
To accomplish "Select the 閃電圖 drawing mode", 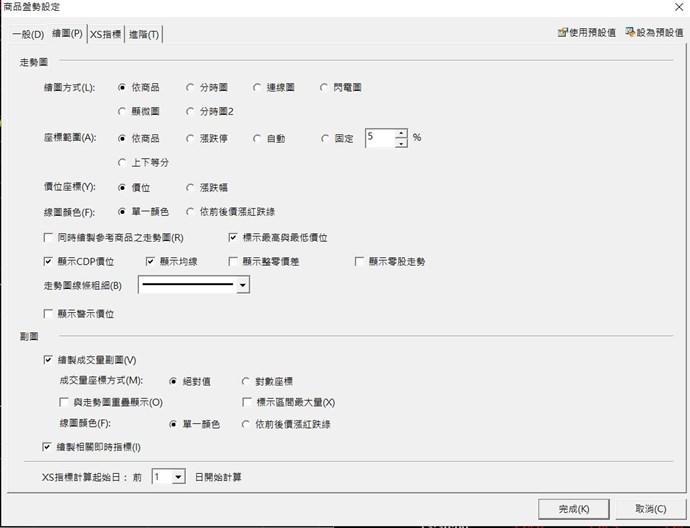I will tap(325, 87).
